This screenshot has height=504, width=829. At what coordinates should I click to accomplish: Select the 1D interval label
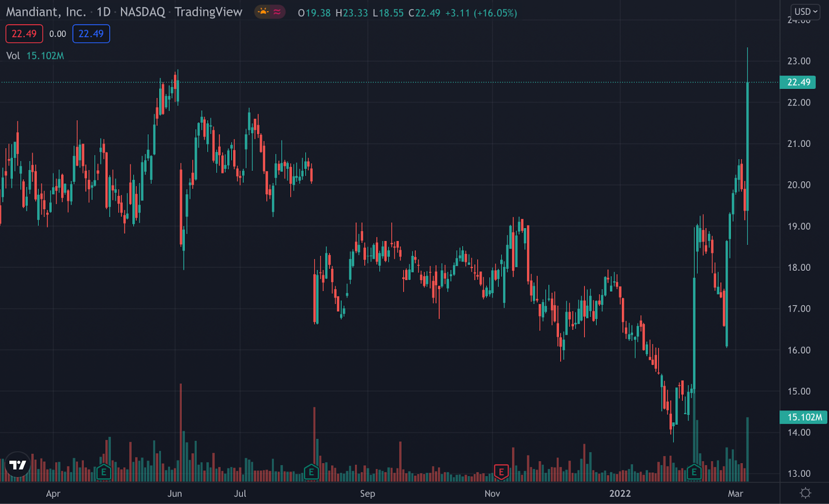point(104,12)
